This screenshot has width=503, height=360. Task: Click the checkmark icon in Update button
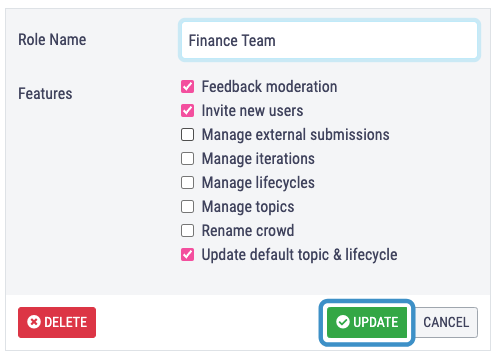pyautogui.click(x=343, y=322)
